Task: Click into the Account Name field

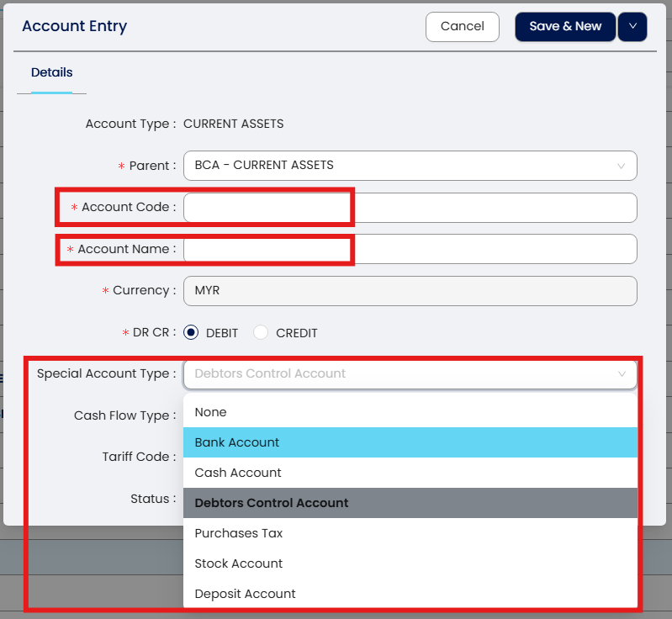Action: coord(410,249)
